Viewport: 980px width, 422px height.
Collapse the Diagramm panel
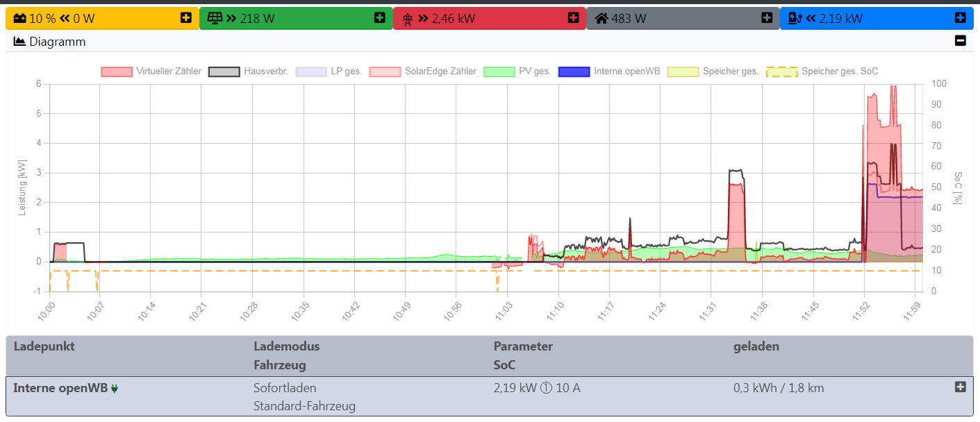tap(961, 41)
